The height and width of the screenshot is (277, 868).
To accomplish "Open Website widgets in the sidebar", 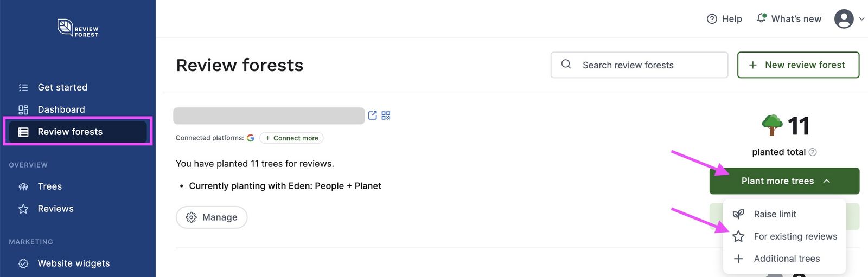I will click(73, 263).
